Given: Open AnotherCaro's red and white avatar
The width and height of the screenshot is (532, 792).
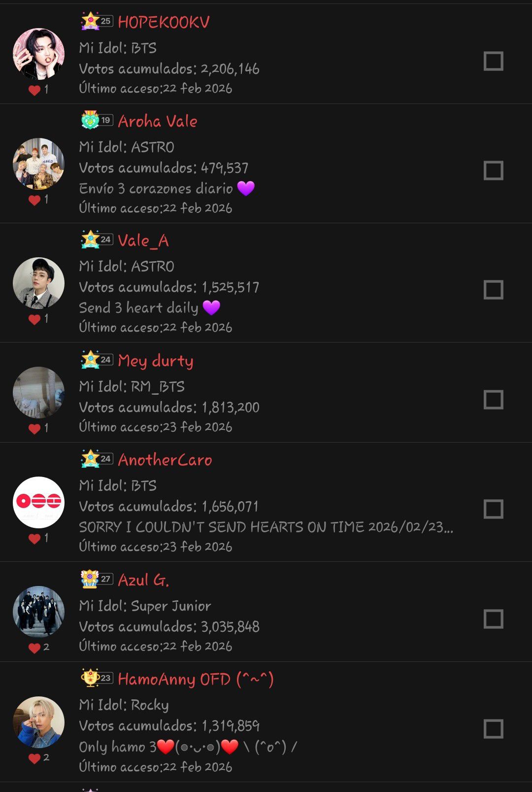Looking at the screenshot, I should tap(38, 502).
